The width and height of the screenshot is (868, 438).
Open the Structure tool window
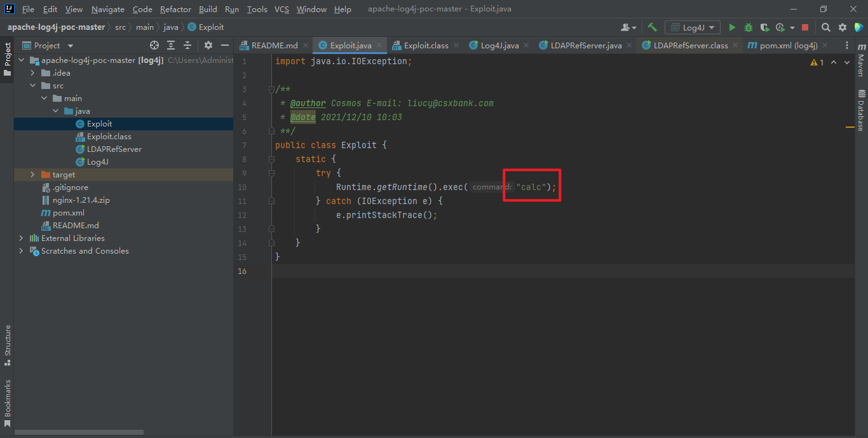(7, 345)
